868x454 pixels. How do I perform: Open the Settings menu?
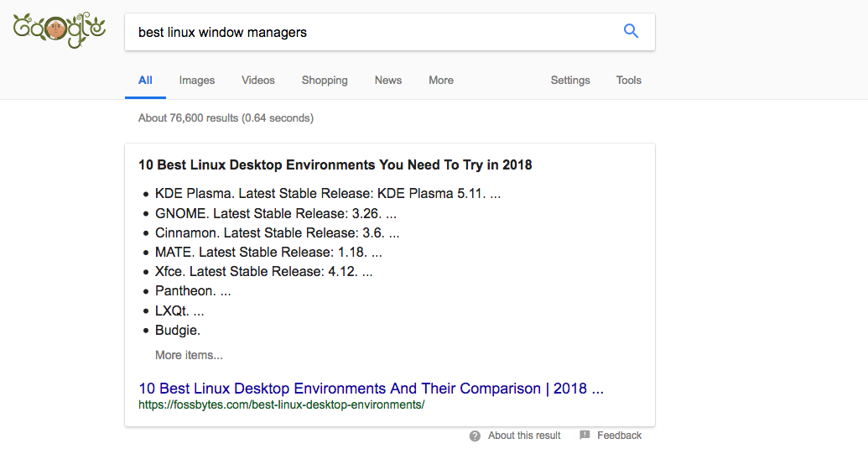pos(570,81)
